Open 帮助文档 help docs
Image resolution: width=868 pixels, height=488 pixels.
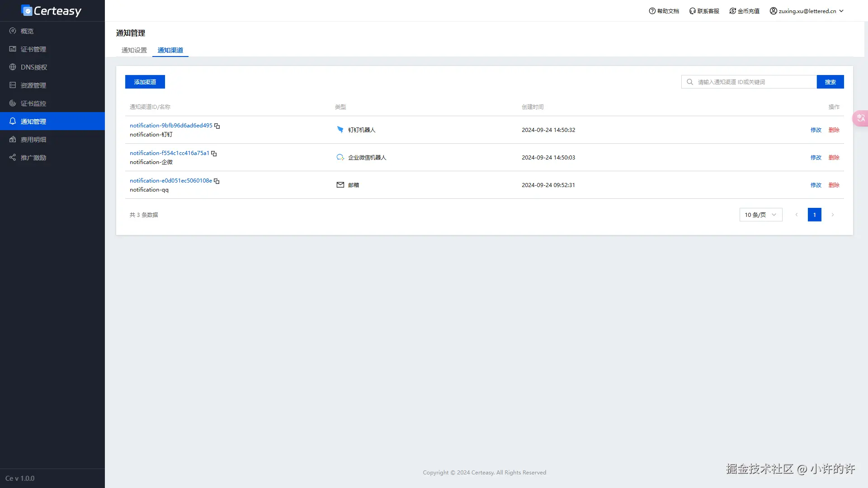coord(664,11)
